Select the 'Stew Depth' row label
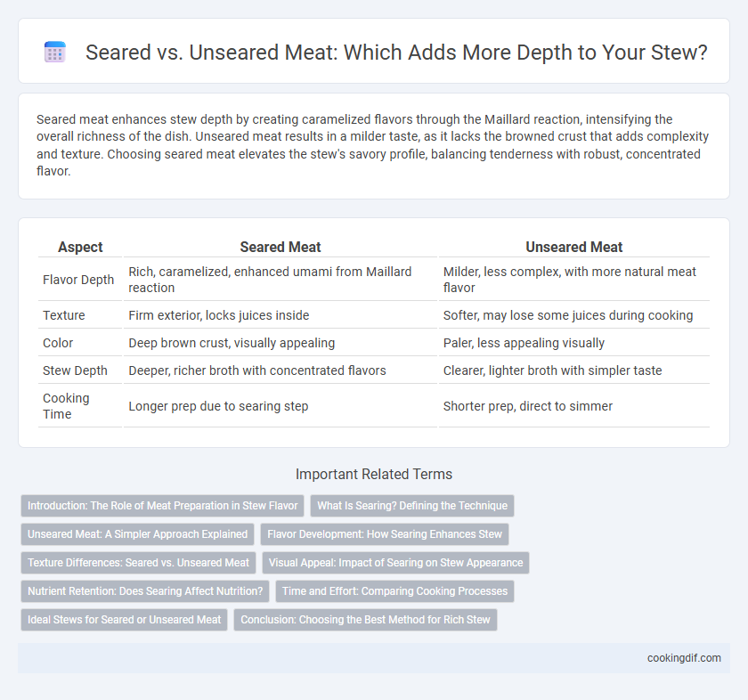 coord(75,370)
